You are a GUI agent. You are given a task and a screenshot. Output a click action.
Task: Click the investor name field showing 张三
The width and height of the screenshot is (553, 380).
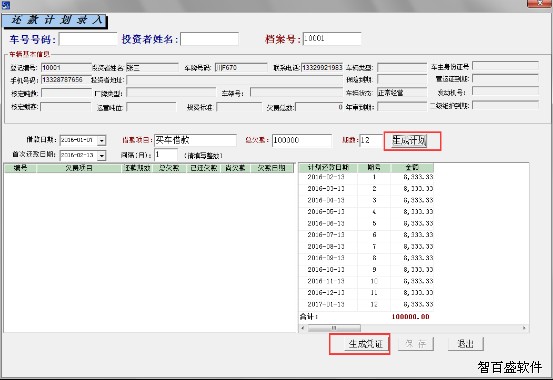152,67
